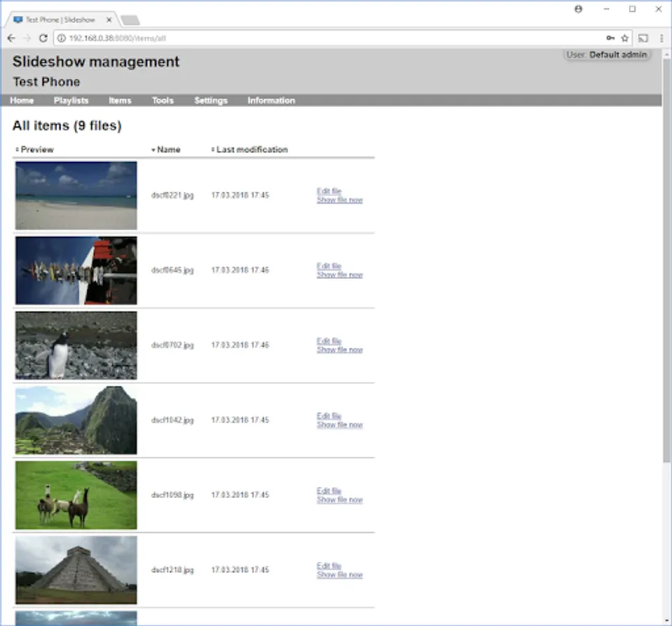Click the User Default admin badge
Viewport: 672px width, 626px height.
pos(607,55)
